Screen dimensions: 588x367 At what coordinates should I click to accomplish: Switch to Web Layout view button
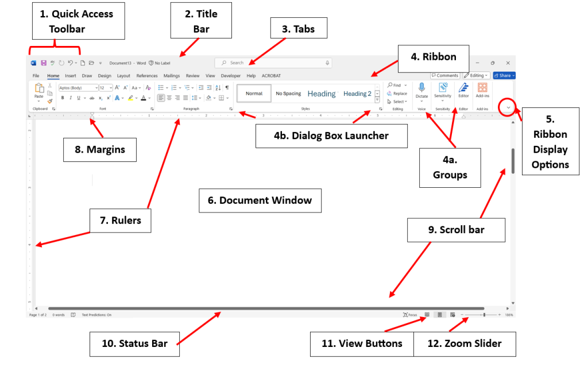[x=451, y=315]
